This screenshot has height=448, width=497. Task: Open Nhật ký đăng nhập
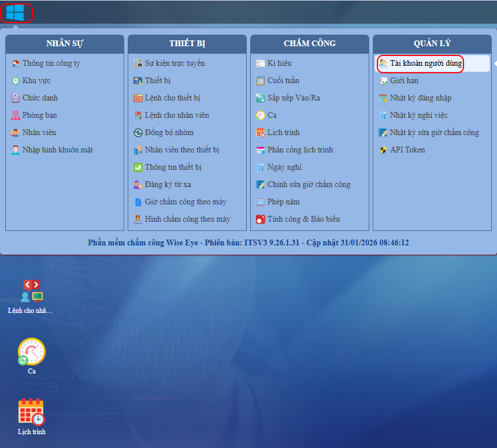tap(420, 98)
